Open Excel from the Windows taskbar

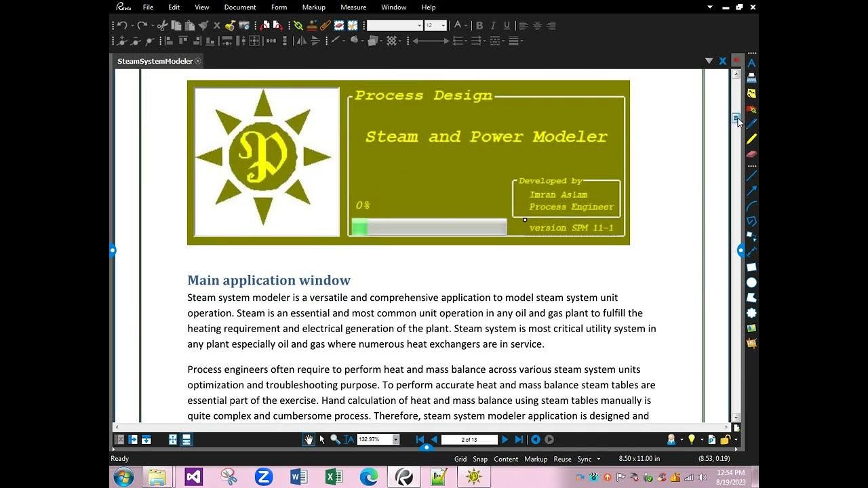coord(334,477)
